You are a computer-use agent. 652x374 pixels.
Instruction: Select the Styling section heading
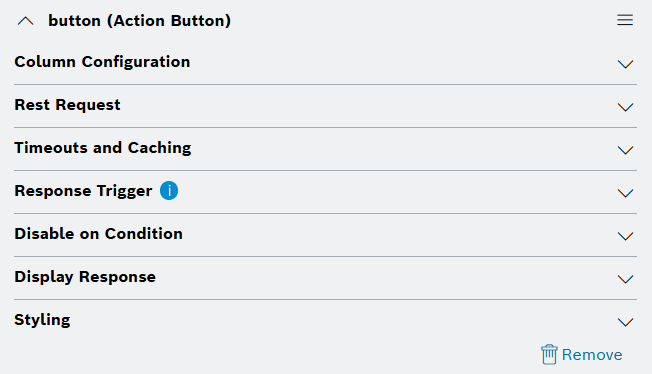pyautogui.click(x=42, y=320)
